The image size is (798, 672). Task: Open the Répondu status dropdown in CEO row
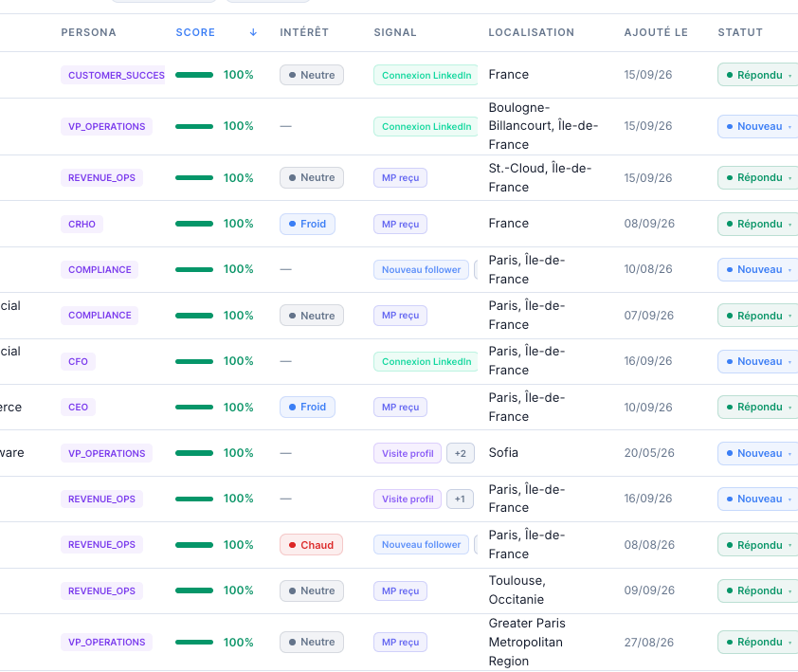coord(758,407)
